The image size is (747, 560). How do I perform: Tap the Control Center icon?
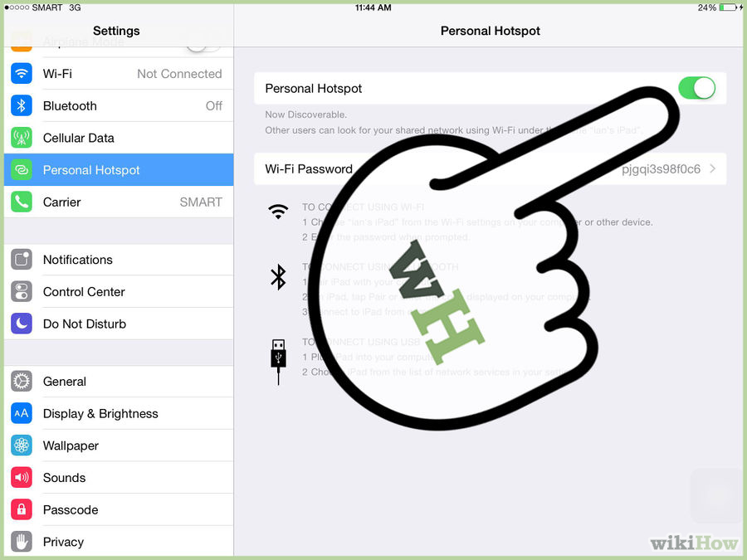[x=22, y=291]
